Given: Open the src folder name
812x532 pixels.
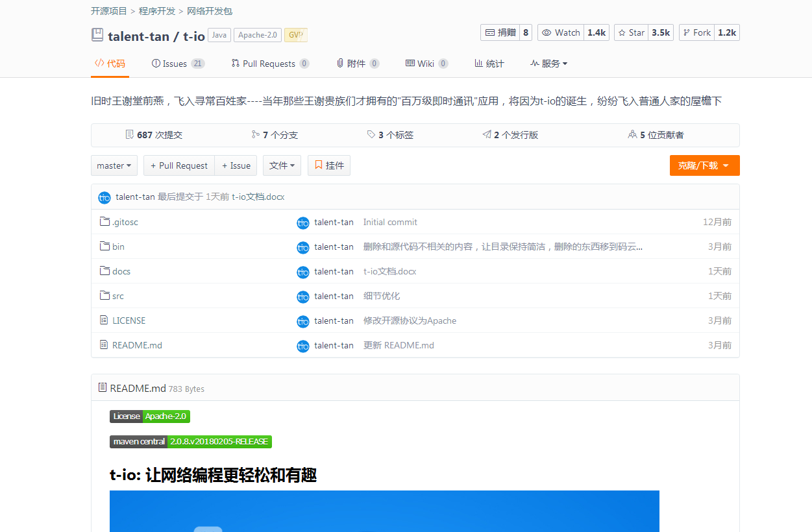Looking at the screenshot, I should pyautogui.click(x=118, y=296).
